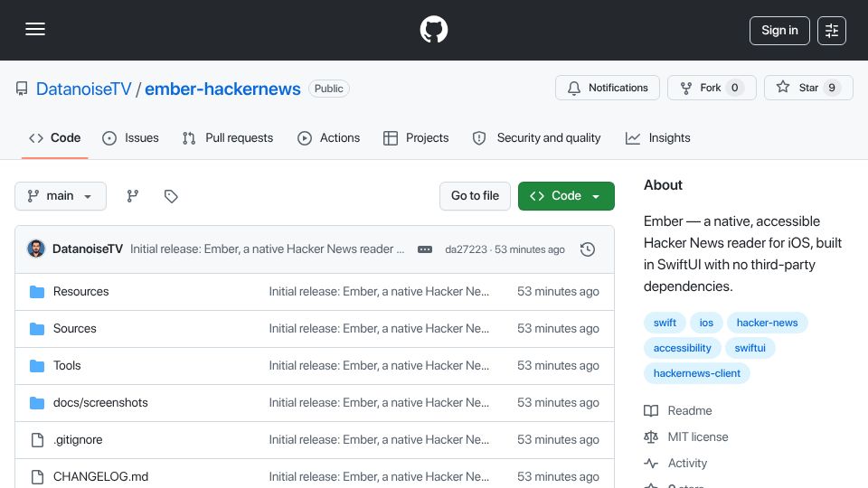Open the ember-hackernews repository link

click(x=222, y=89)
